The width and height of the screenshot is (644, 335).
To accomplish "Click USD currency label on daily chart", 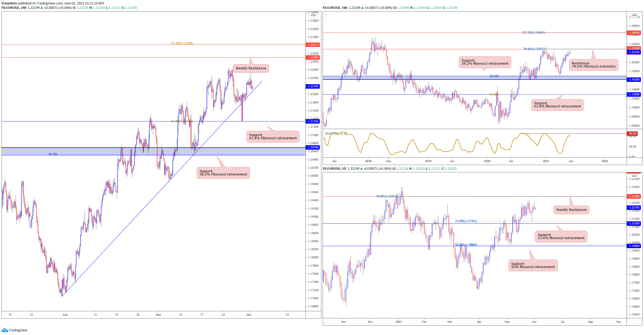I will [x=634, y=176].
